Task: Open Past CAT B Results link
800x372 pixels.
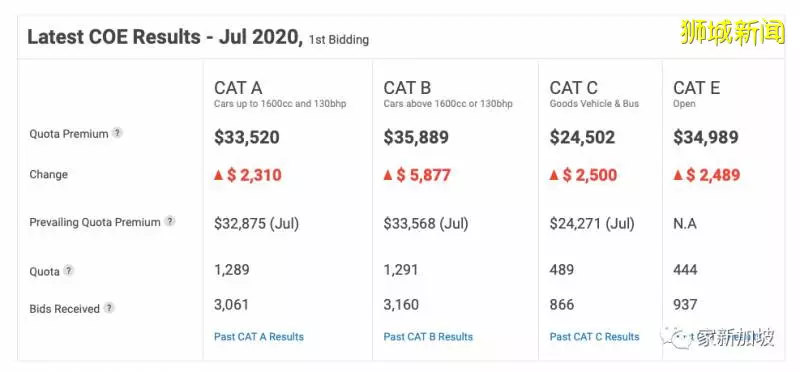Action: coord(428,337)
